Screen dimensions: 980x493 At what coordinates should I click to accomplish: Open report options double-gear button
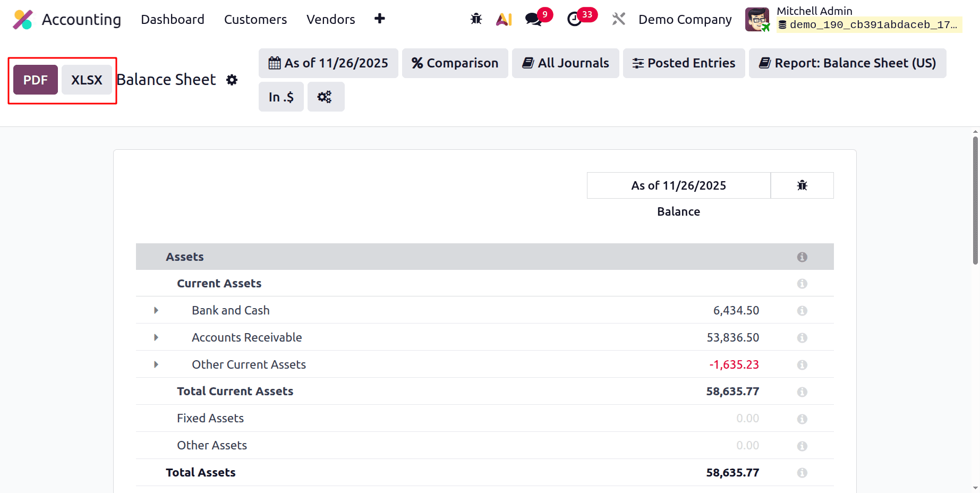[x=326, y=97]
